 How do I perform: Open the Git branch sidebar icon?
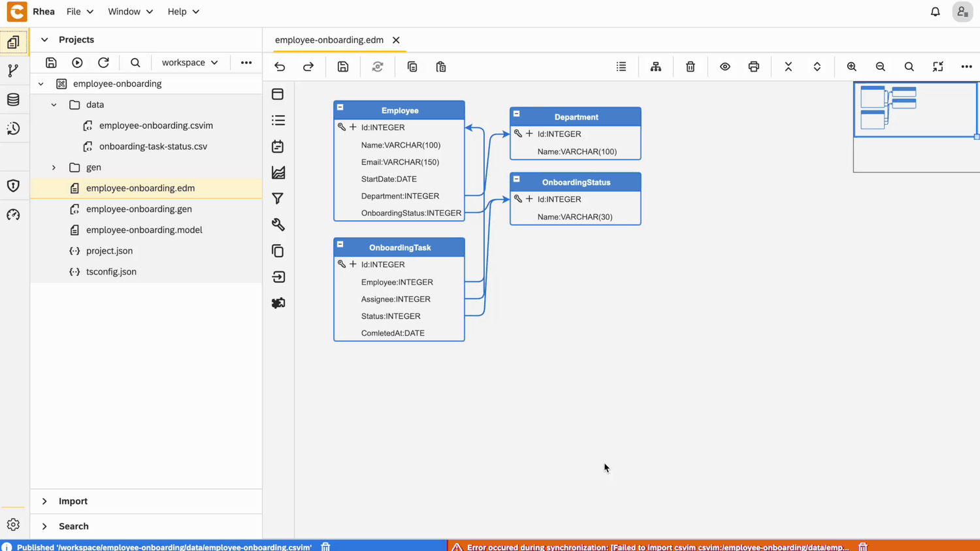click(x=13, y=71)
